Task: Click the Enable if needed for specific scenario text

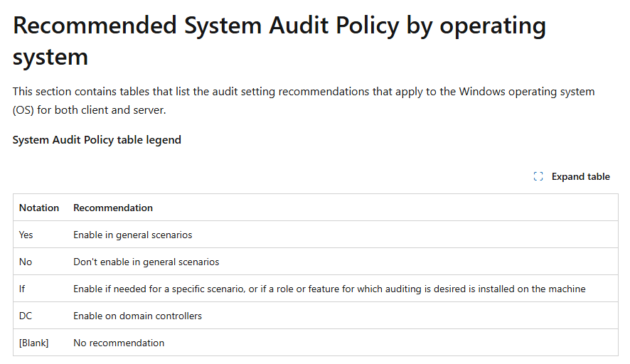Action: (x=329, y=289)
